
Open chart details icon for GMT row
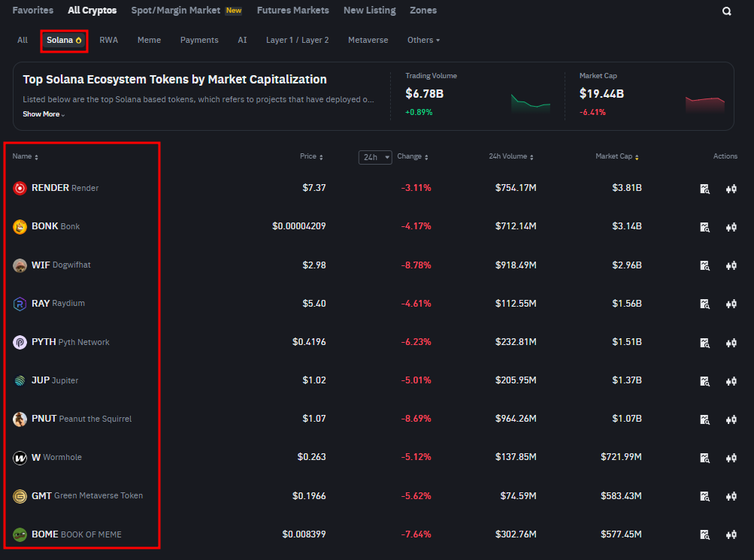coord(704,497)
